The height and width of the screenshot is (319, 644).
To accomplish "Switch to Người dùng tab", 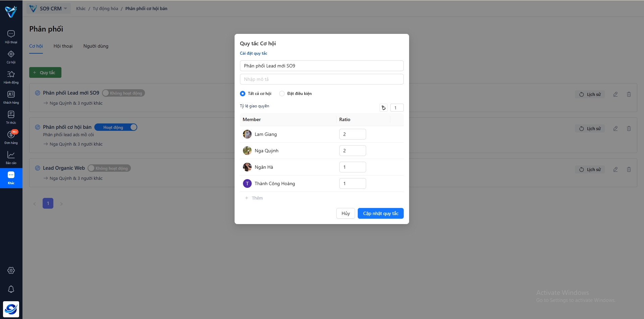I will (x=96, y=46).
